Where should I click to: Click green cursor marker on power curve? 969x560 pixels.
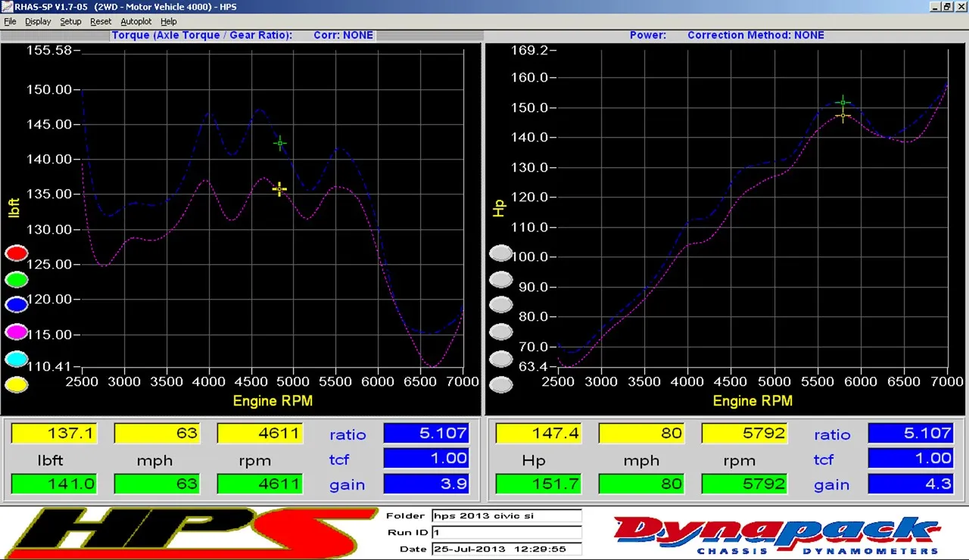click(x=843, y=102)
